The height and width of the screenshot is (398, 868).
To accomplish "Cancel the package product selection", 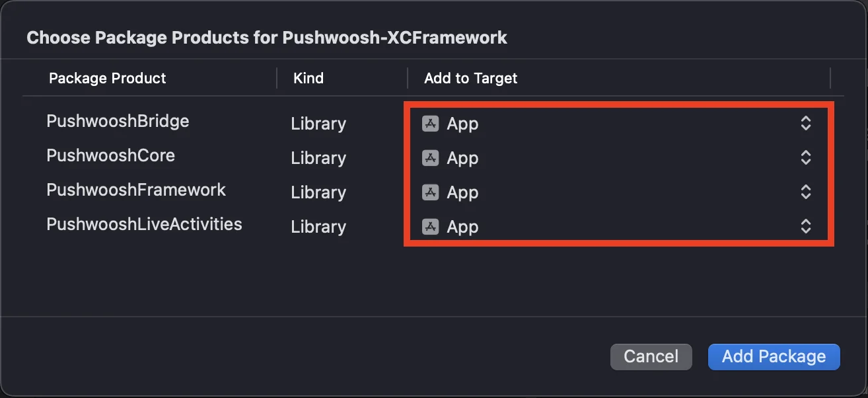I will 651,356.
